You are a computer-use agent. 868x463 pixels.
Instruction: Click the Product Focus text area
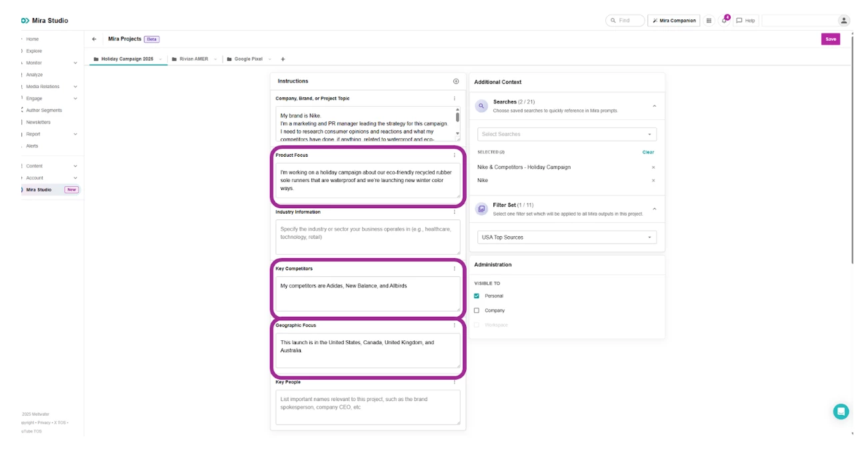368,181
